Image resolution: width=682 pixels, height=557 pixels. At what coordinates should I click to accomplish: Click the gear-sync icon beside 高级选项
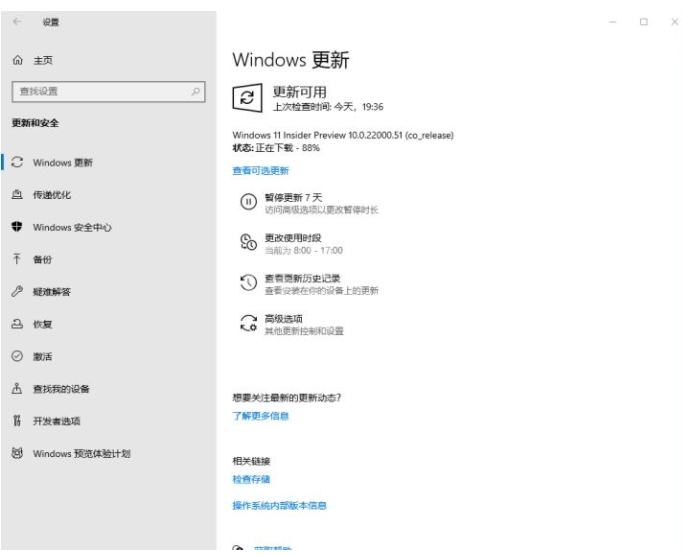coord(248,323)
